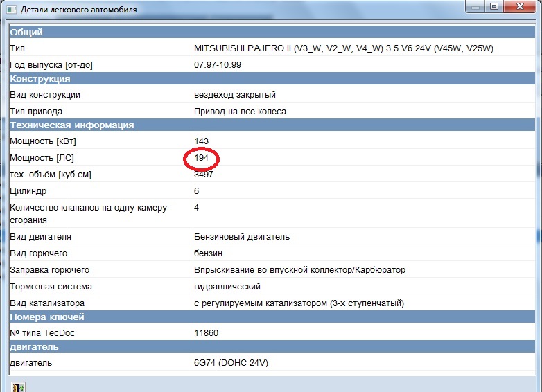Click the 'Техническая информация' section header
Screen dimensions: 542x392
[x=71, y=125]
